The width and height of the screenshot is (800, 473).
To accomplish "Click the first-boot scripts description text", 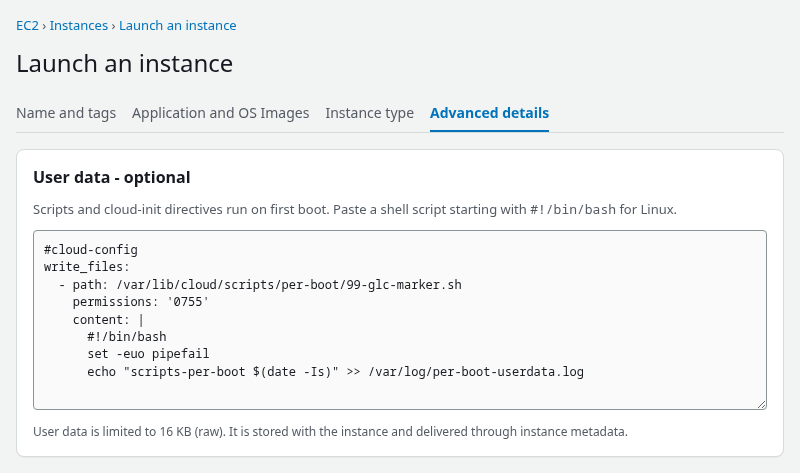I will (x=355, y=210).
